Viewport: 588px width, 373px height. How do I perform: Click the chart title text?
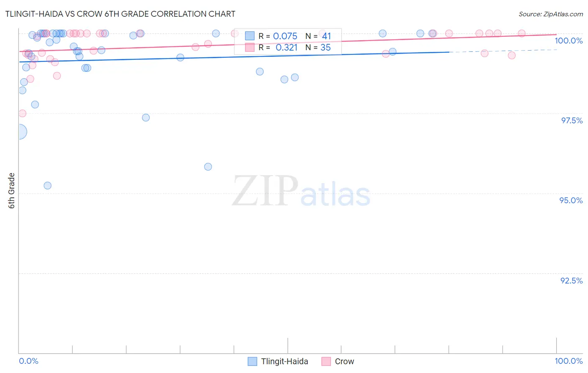click(x=120, y=14)
